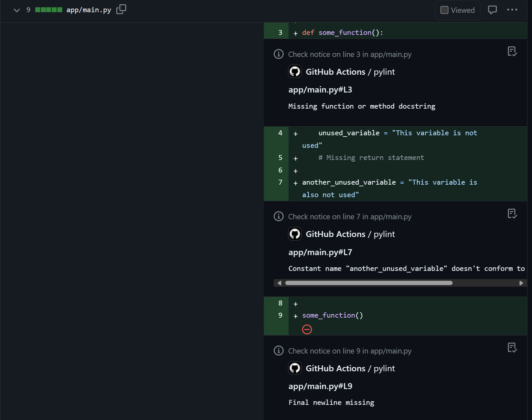532x420 pixels.
Task: Click 'Missing function or method docstring' message
Action: pyautogui.click(x=362, y=106)
